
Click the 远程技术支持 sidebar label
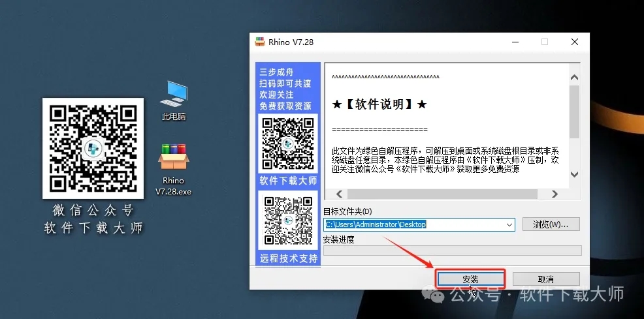click(x=289, y=259)
